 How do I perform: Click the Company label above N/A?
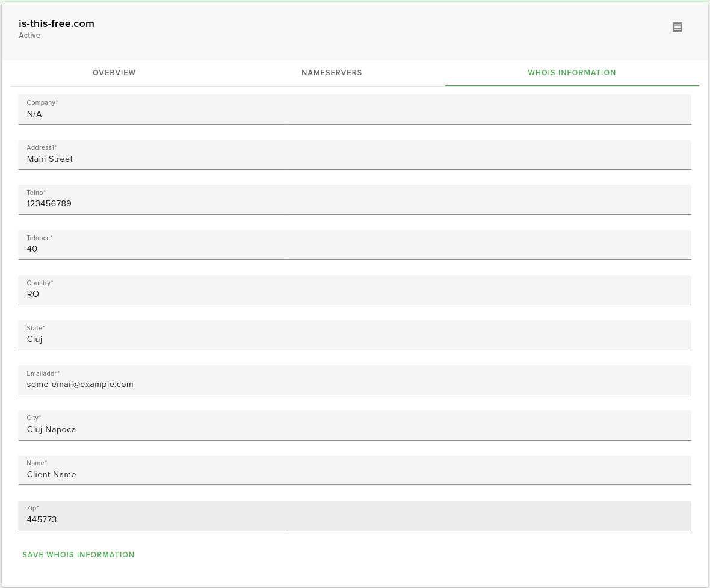tap(42, 102)
